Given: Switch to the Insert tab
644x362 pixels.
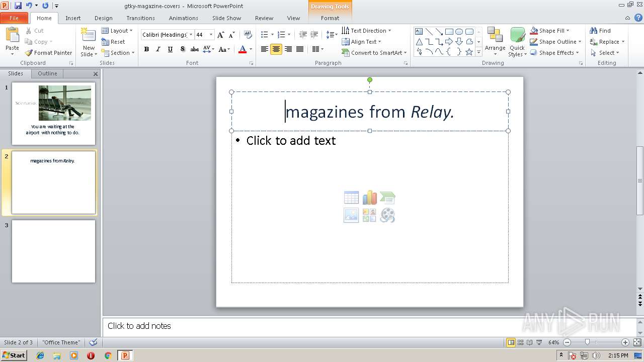Looking at the screenshot, I should click(73, 18).
